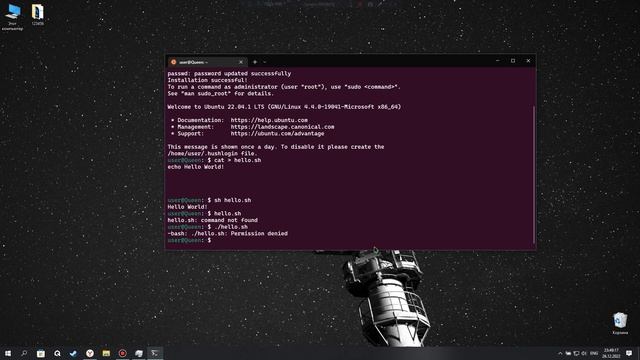Open the white store-bag taskbar icon
The height and width of the screenshot is (360, 640).
click(41, 353)
